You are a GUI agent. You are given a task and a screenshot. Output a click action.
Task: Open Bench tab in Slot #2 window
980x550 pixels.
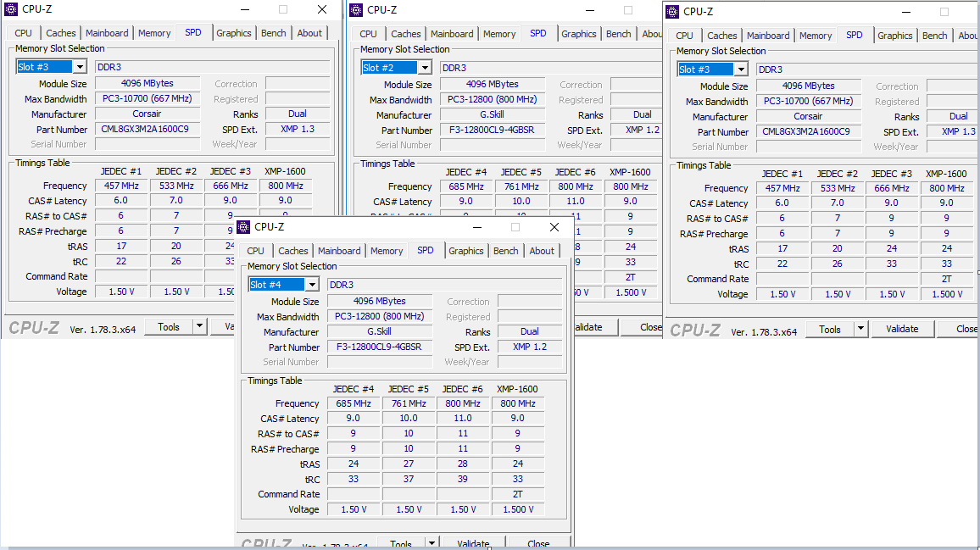click(x=619, y=34)
